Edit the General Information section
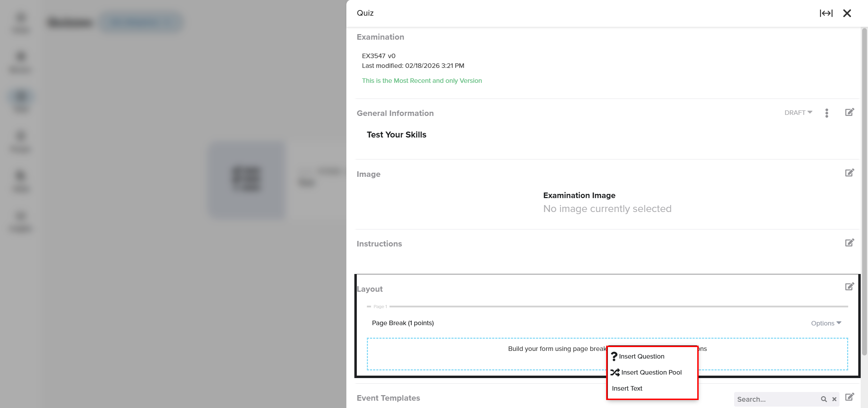The width and height of the screenshot is (868, 408). pyautogui.click(x=849, y=112)
